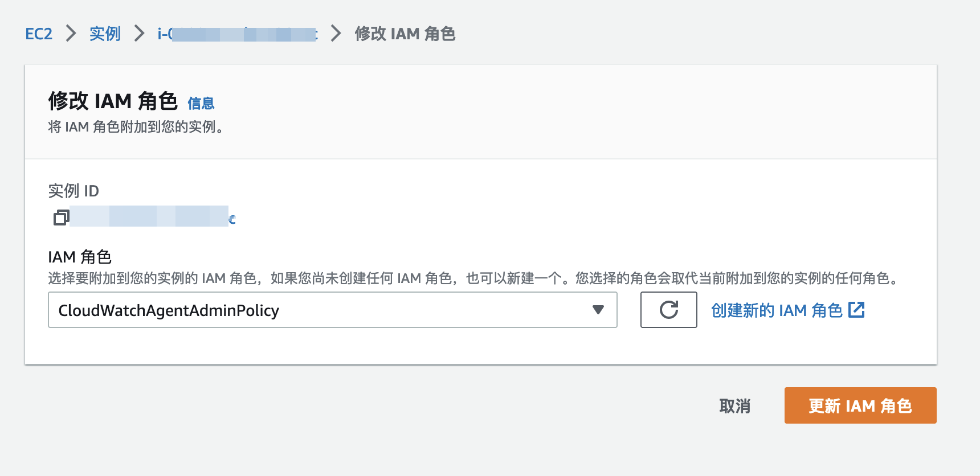Refresh the IAM role list

[x=668, y=310]
